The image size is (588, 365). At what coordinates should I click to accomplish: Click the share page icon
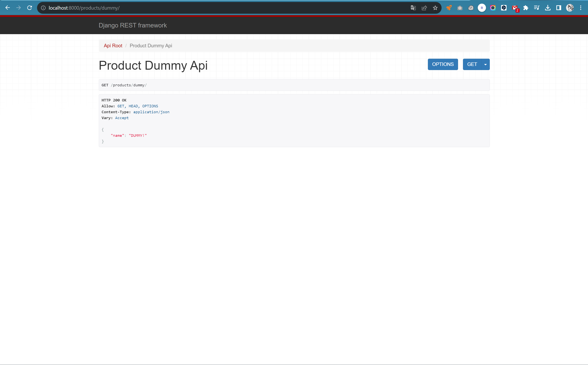pyautogui.click(x=424, y=7)
